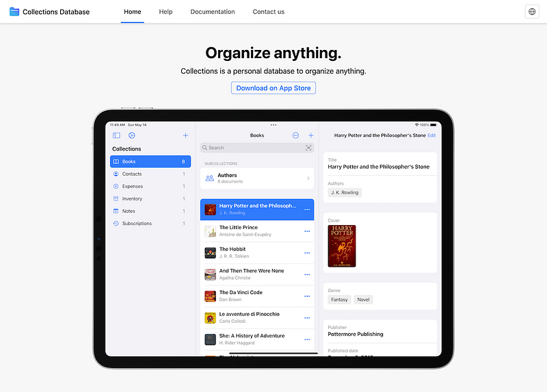
Task: Click the Edit link for Harry Potter
Action: coord(431,135)
